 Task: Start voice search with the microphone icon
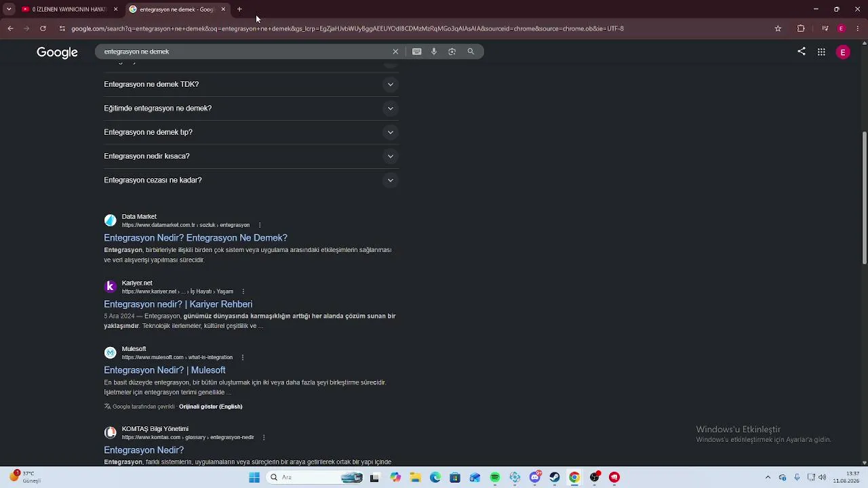tap(434, 52)
